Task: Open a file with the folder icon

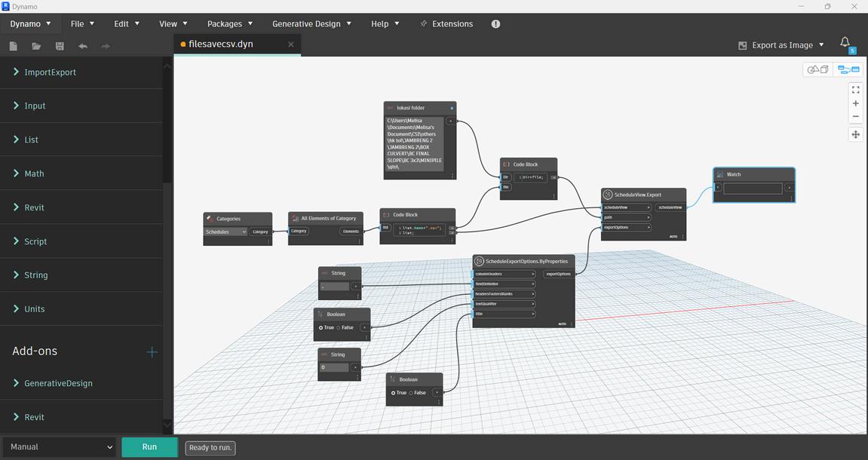Action: pyautogui.click(x=36, y=46)
